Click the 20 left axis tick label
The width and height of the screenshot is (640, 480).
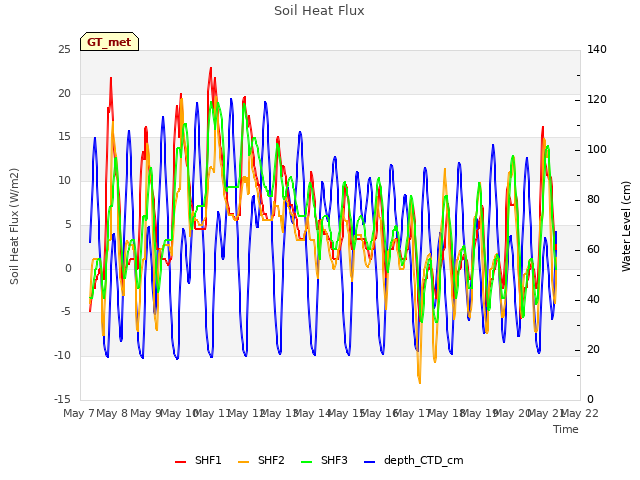point(64,93)
